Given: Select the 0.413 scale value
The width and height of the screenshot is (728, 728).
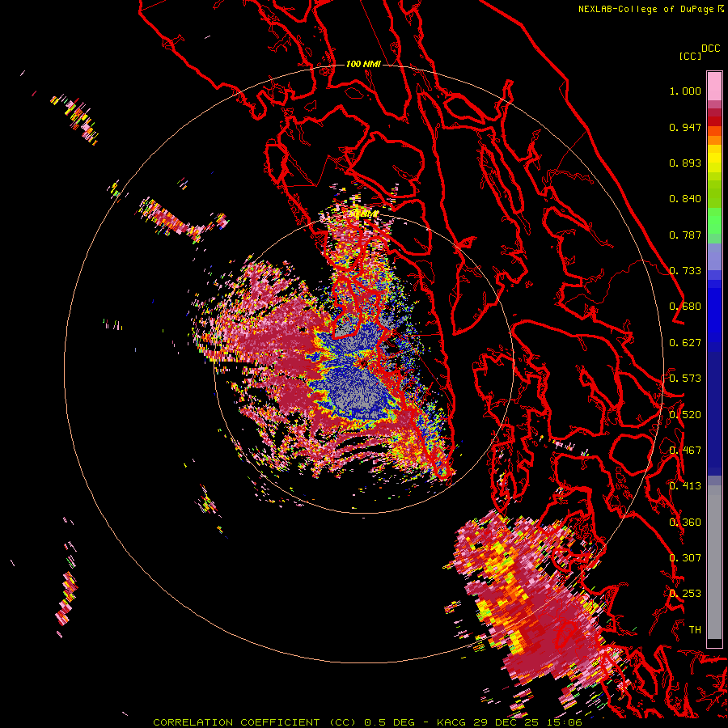Looking at the screenshot, I should point(685,486).
